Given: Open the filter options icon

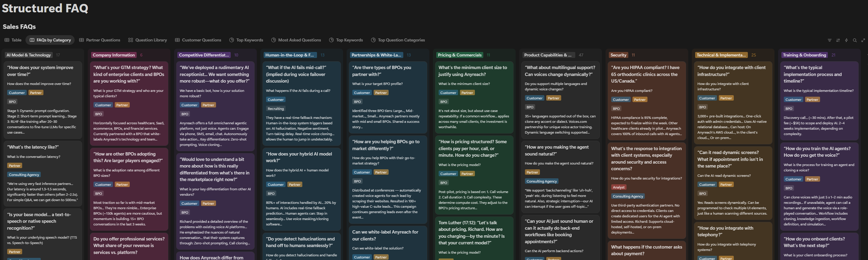Looking at the screenshot, I should (829, 40).
